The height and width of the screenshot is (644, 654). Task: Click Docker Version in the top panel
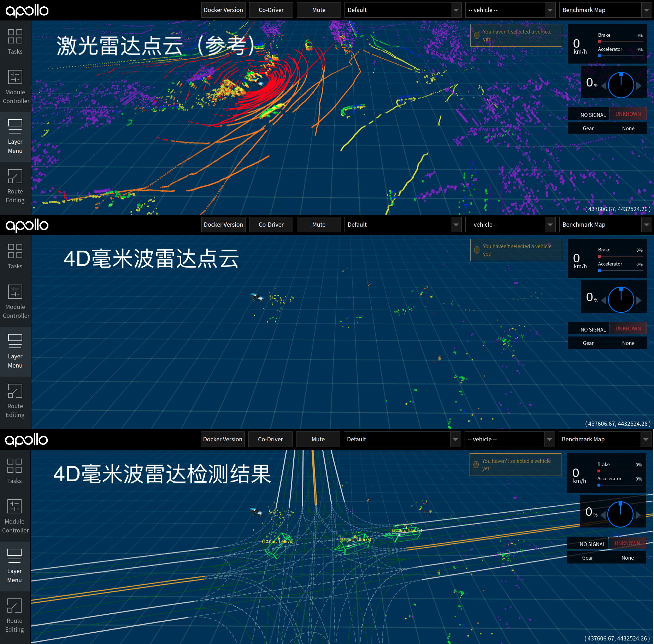coord(223,10)
